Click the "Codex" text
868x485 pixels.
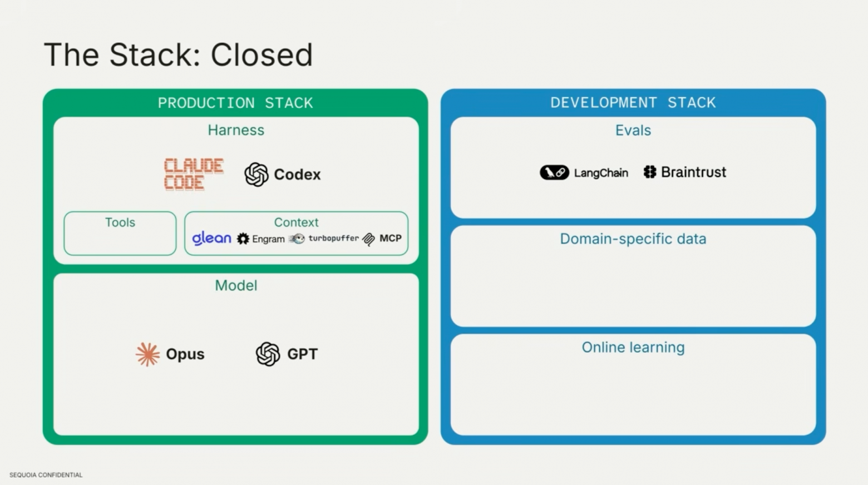297,175
